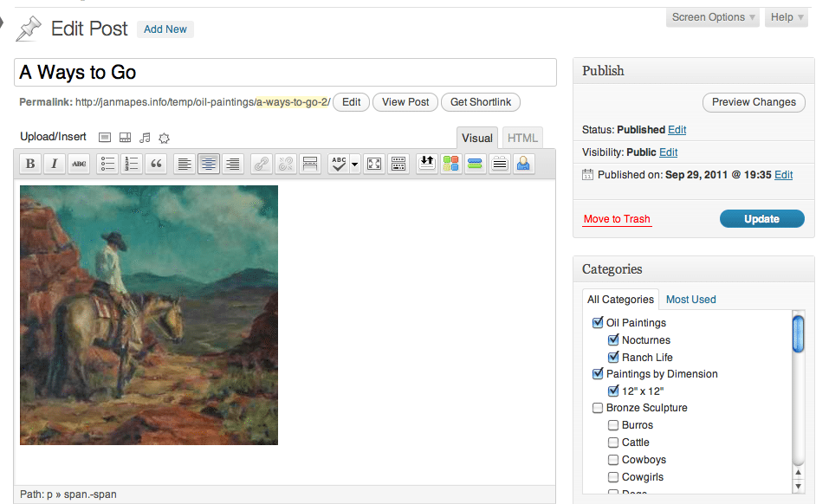The width and height of the screenshot is (816, 504).
Task: Click the Add Media star icon
Action: coord(164,138)
